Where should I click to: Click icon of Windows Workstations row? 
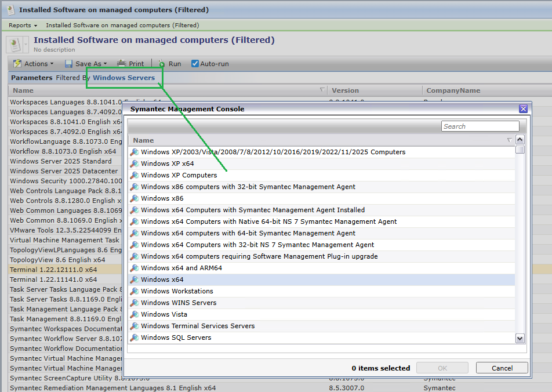[x=134, y=291]
